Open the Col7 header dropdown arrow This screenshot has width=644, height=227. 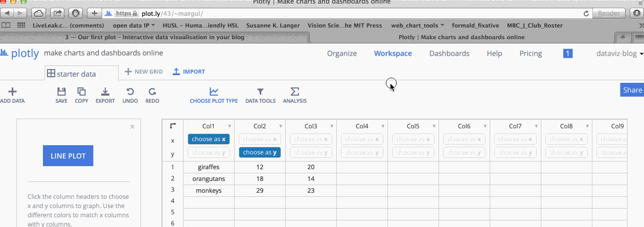[x=536, y=126]
